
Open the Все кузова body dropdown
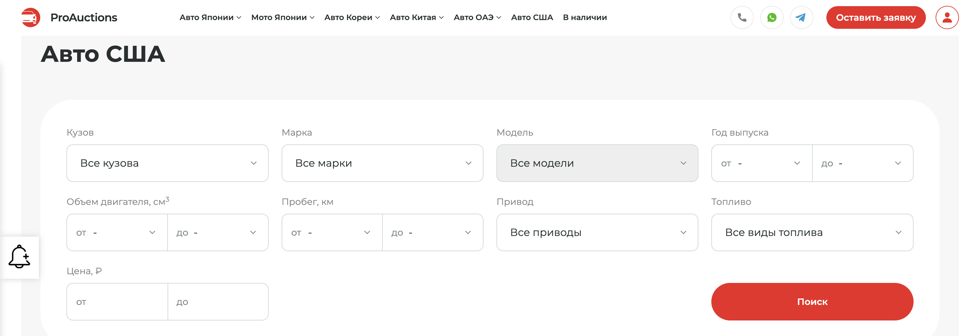pos(168,163)
